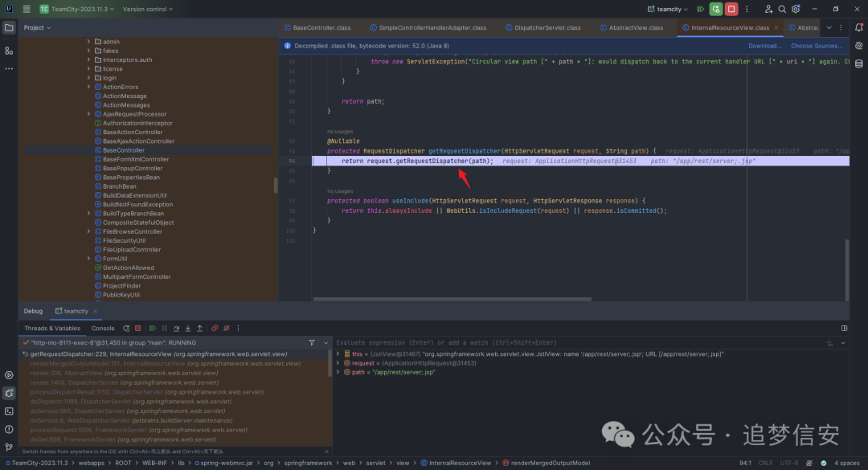
Task: Open the Structure tool window icon
Action: tap(9, 50)
